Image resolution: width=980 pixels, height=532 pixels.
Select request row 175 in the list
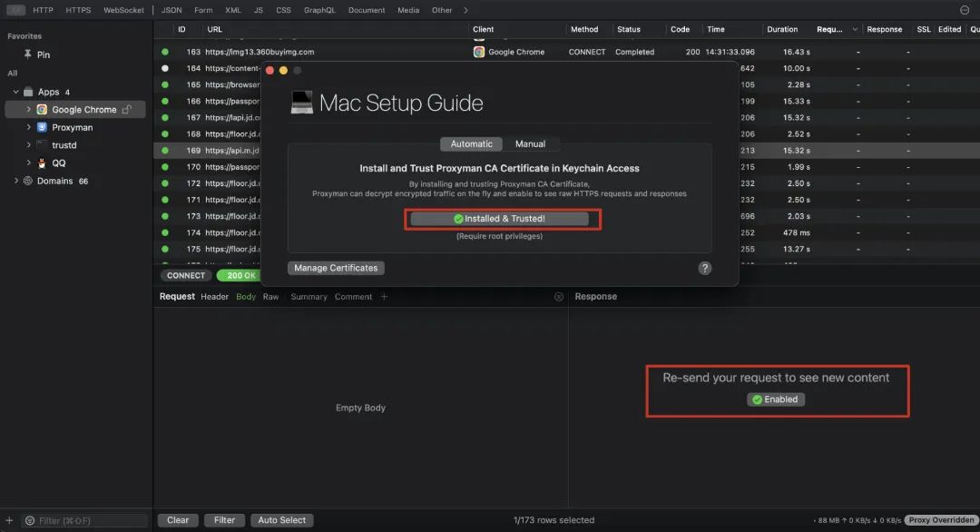pyautogui.click(x=566, y=250)
